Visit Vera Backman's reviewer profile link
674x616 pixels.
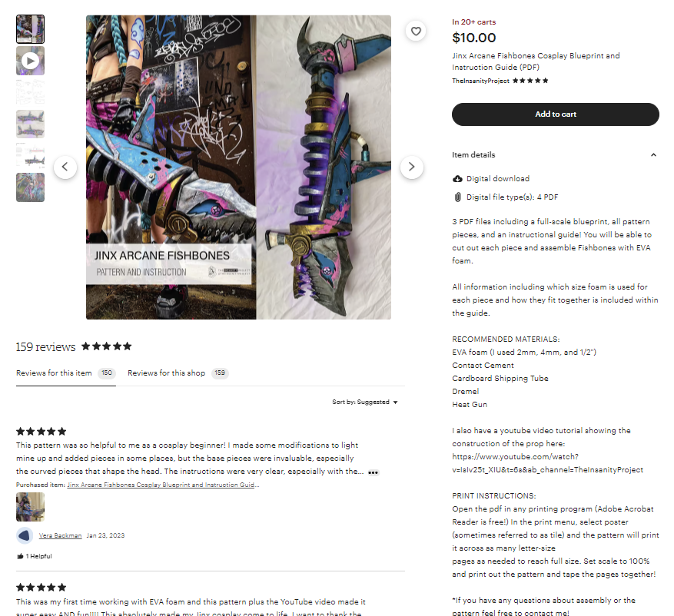[60, 535]
